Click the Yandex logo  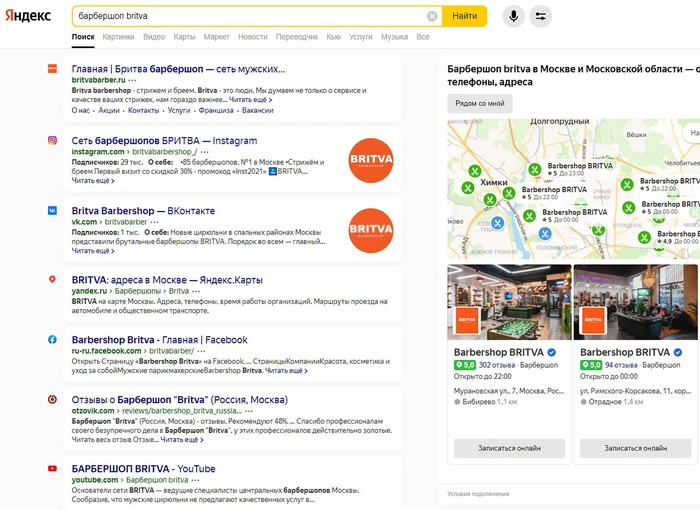click(x=28, y=16)
